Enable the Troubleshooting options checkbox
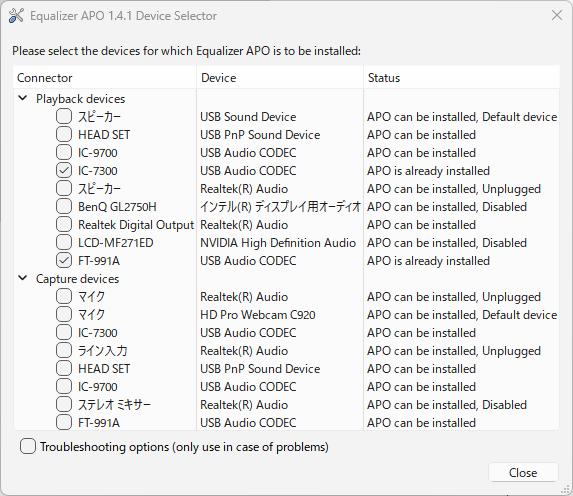Image resolution: width=573 pixels, height=496 pixels. (x=28, y=446)
